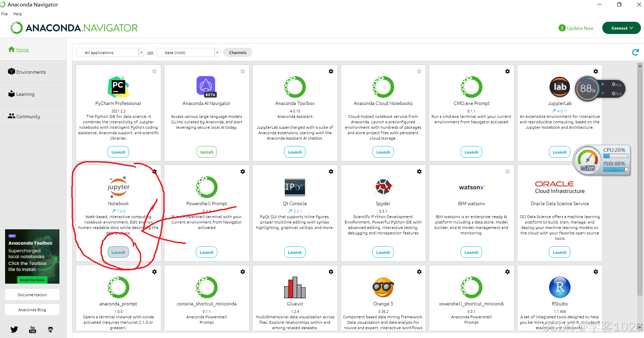This screenshot has height=338, width=644.
Task: Click the Anaconda Toolbox logo icon
Action: (295, 87)
